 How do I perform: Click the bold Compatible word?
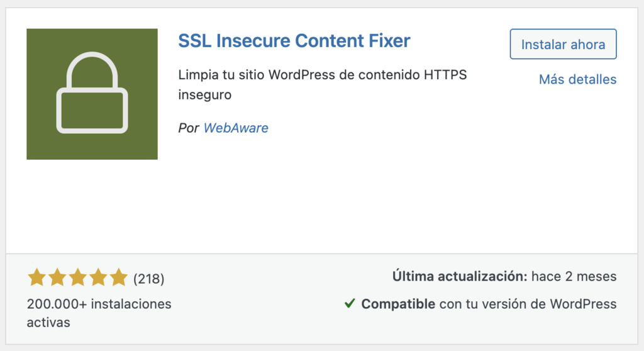(398, 304)
